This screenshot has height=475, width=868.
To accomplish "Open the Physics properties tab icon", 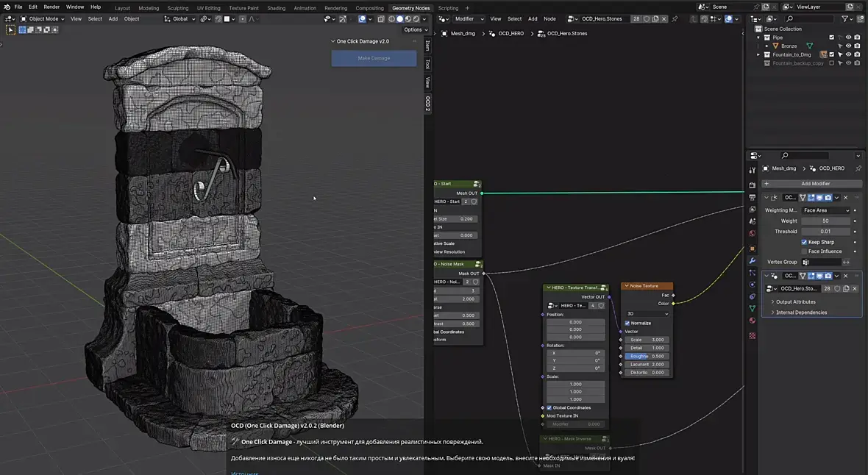I will (x=752, y=285).
